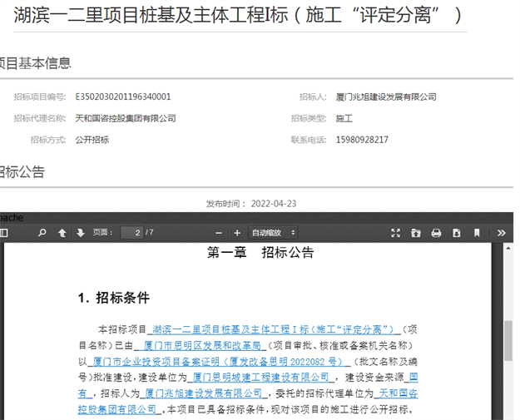Open the PDF find search tool

click(x=42, y=233)
